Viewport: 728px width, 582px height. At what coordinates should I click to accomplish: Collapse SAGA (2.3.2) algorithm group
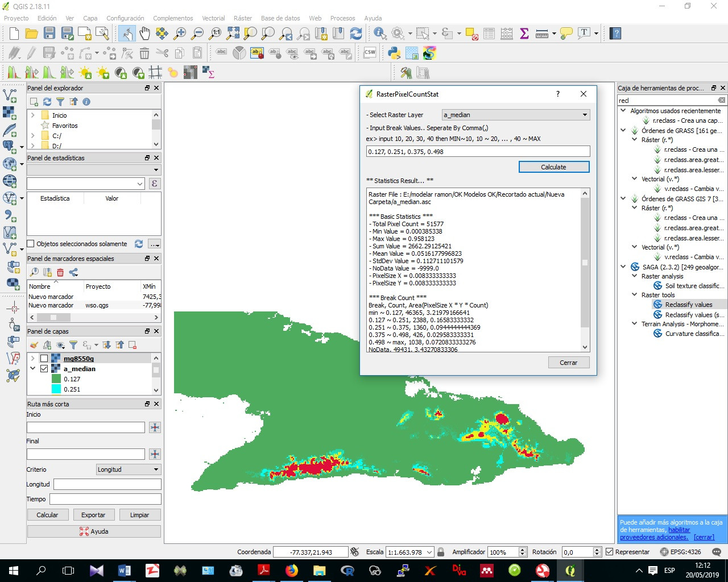pos(623,267)
